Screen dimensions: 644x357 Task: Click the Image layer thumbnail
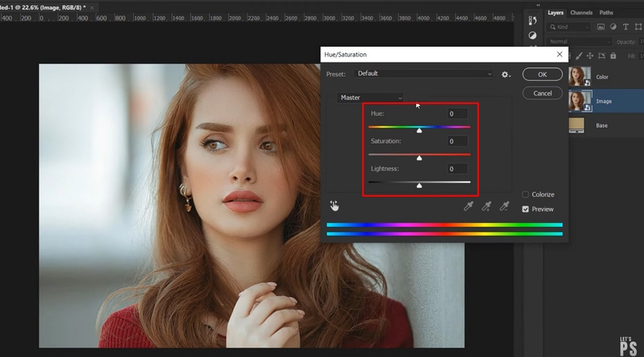pyautogui.click(x=580, y=101)
